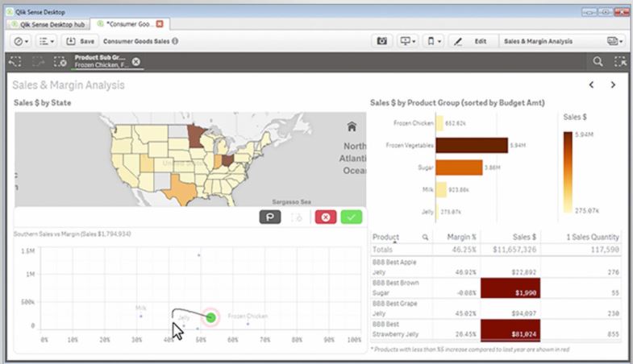Open the selections search magnifier icon
The image size is (633, 364).
[x=598, y=61]
